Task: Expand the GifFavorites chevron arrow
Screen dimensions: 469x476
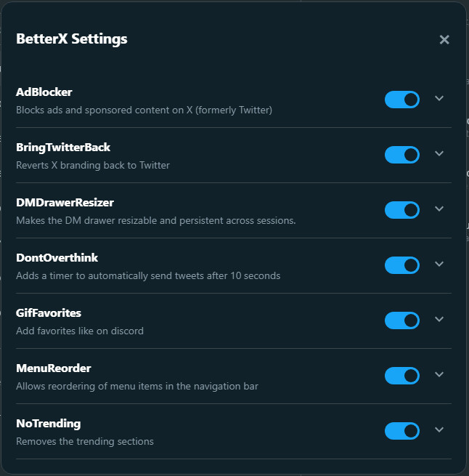Action: [439, 319]
